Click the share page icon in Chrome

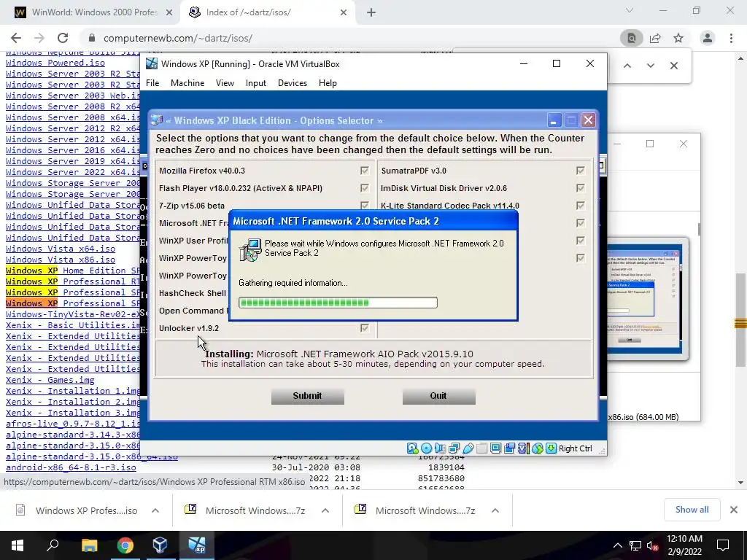[x=655, y=38]
